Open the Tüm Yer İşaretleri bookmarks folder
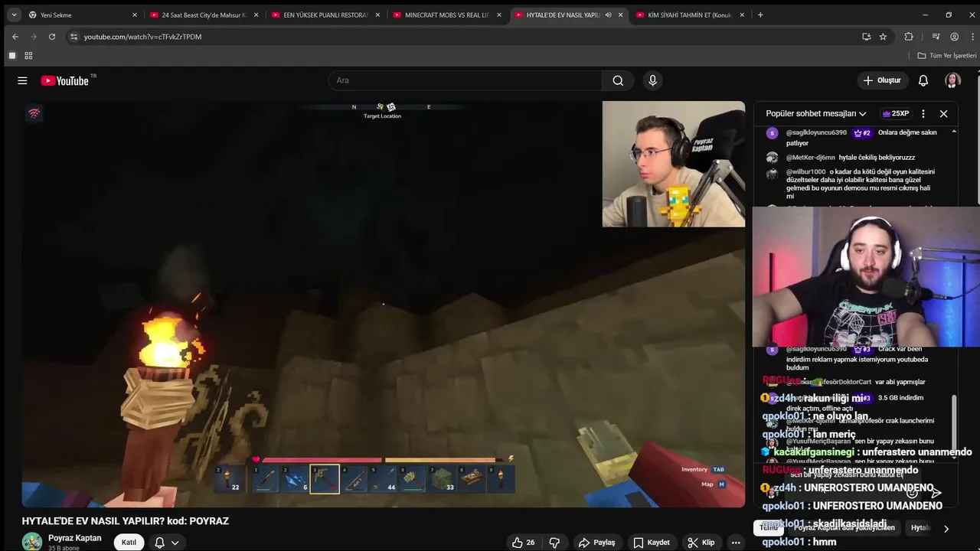Screen dimensions: 980x551 tap(947, 56)
